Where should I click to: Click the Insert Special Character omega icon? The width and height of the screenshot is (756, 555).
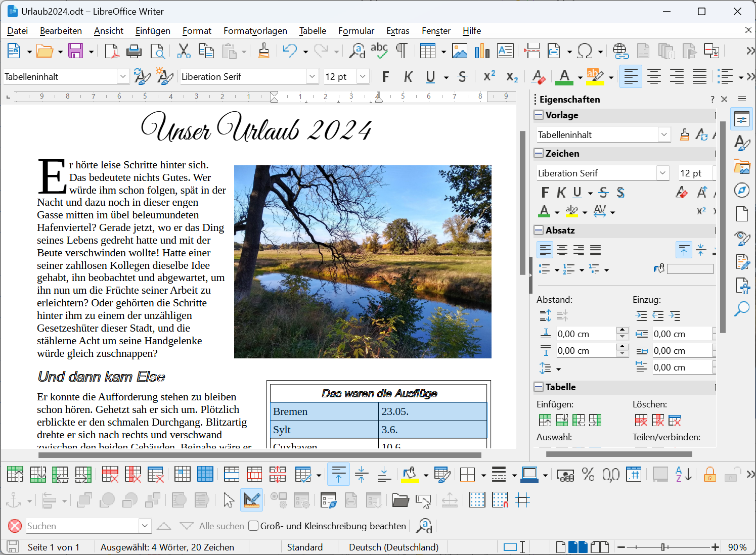(585, 51)
